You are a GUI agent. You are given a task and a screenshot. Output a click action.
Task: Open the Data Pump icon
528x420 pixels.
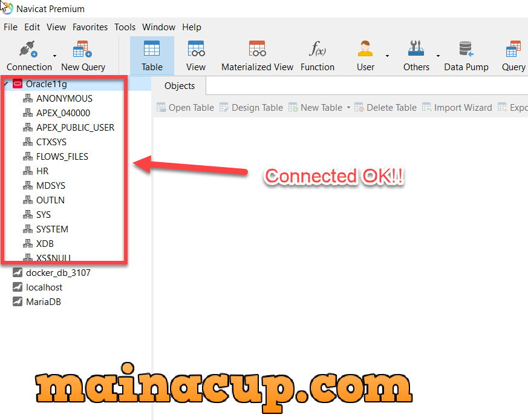(466, 56)
